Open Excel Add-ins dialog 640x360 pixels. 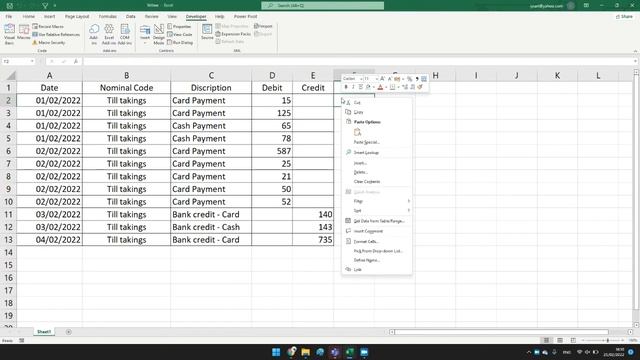click(x=109, y=34)
